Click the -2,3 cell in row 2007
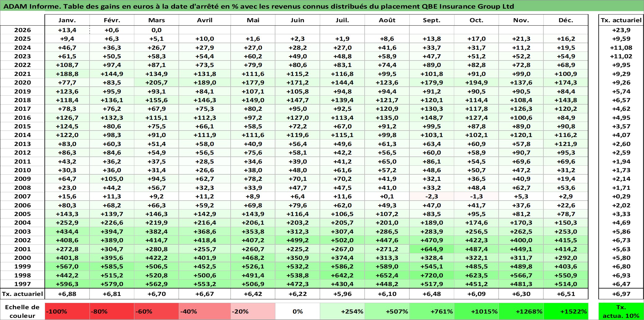Screen dimensions: 644x320 click(x=432, y=196)
